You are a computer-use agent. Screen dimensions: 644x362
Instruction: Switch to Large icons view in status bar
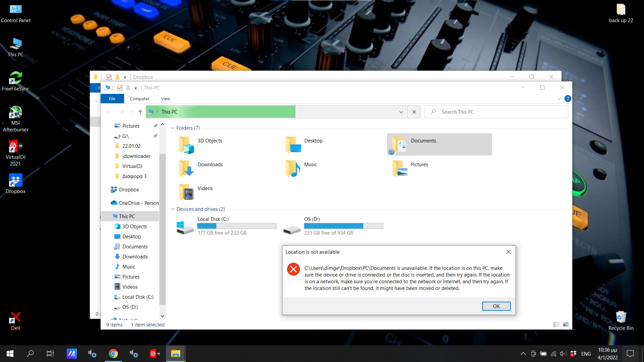(566, 324)
